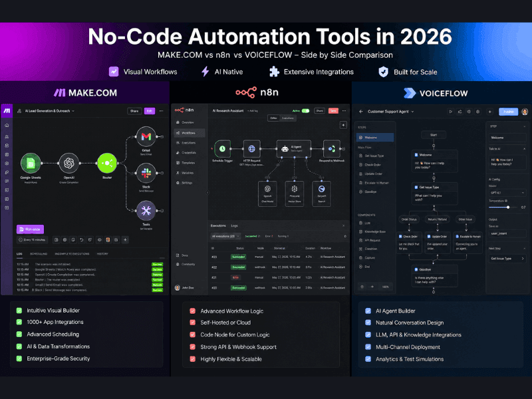The image size is (532, 399).
Task: Open the Gmail module in Make scenario
Action: (x=146, y=137)
